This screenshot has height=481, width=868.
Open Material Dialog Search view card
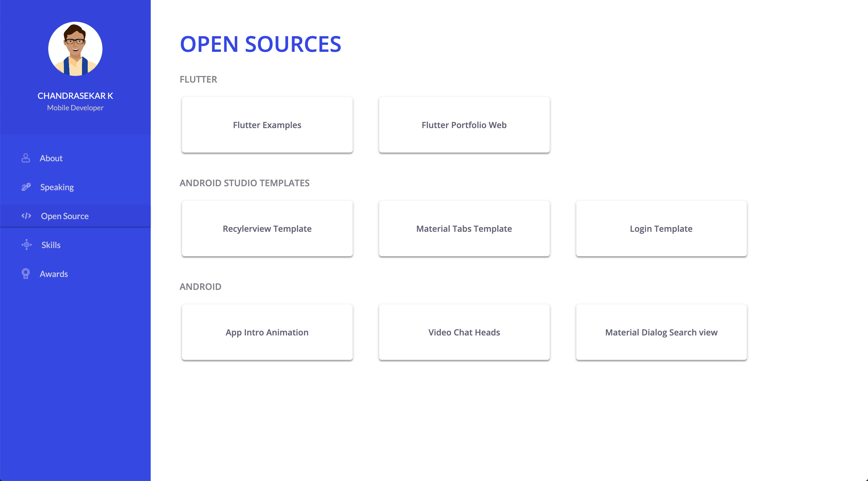(661, 332)
